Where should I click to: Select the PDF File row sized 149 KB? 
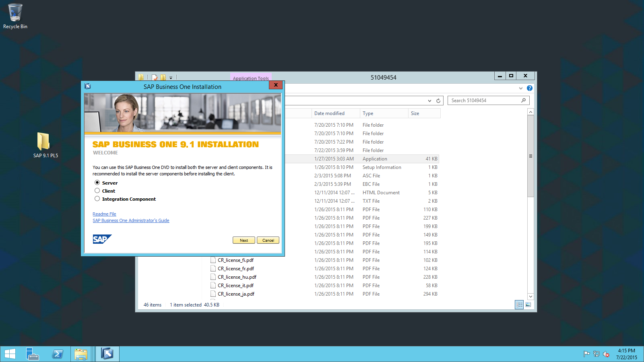[x=362, y=235]
